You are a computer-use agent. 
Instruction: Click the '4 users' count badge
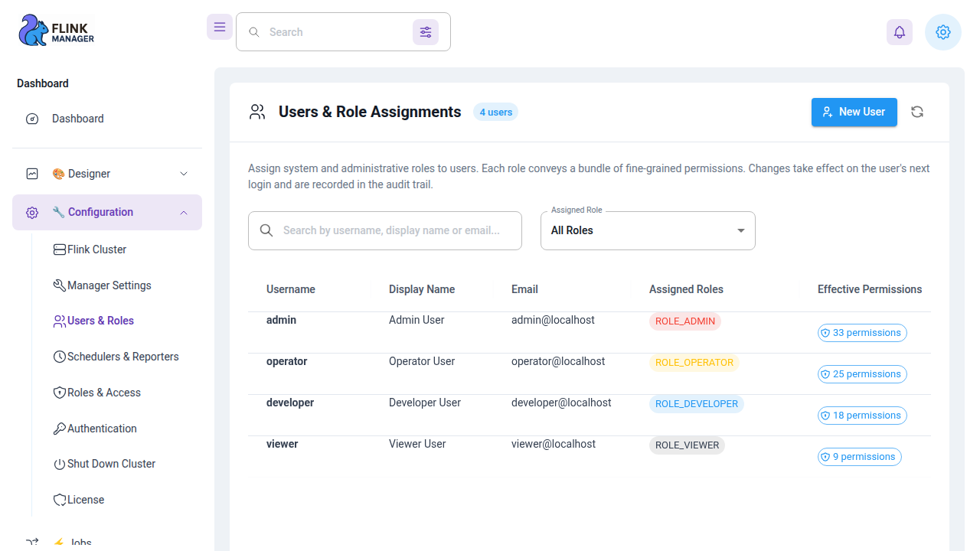(495, 112)
